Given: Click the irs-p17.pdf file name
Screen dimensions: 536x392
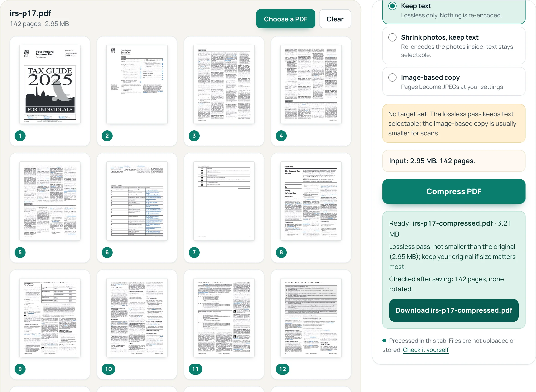Looking at the screenshot, I should click(30, 13).
